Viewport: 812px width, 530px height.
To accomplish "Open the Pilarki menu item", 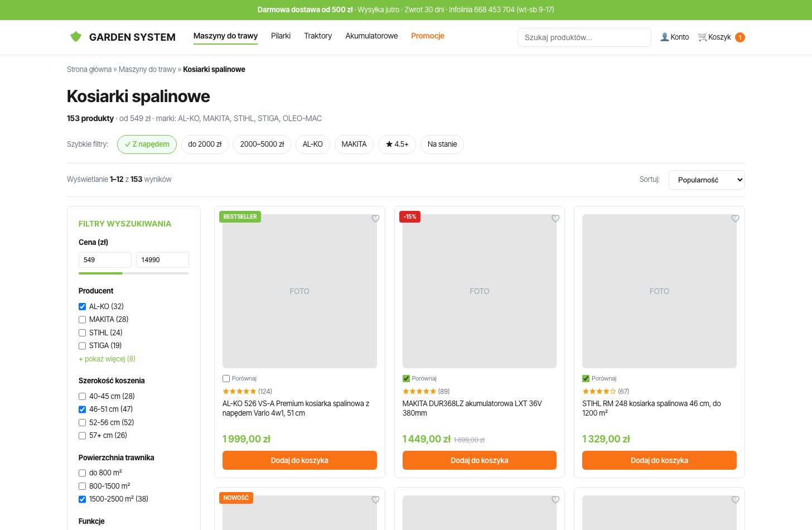I will 281,36.
